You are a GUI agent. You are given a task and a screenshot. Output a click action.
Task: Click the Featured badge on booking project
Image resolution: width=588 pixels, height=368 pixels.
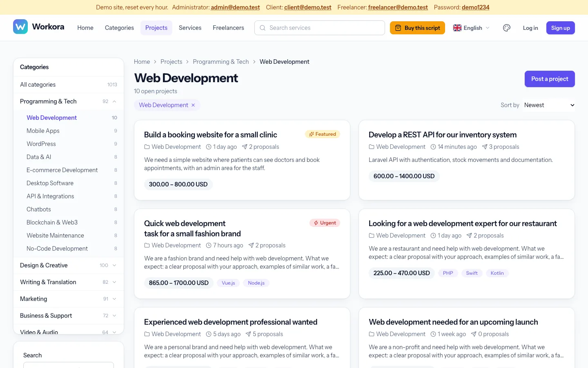[x=323, y=134]
